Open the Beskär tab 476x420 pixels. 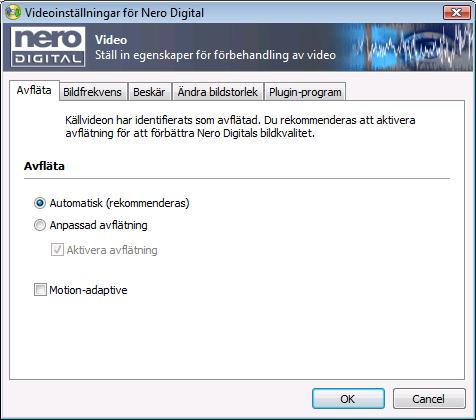point(149,92)
